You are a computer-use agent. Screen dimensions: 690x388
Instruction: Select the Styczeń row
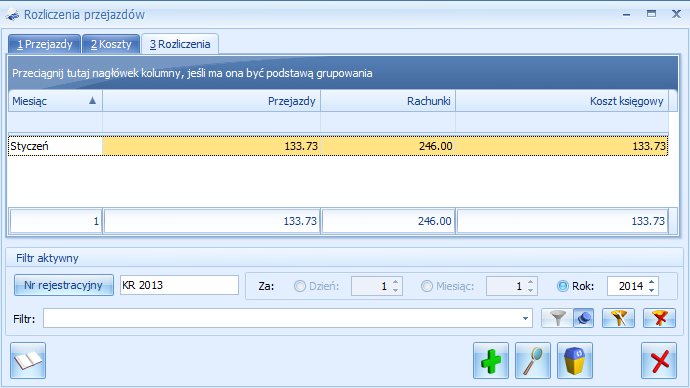coord(338,146)
